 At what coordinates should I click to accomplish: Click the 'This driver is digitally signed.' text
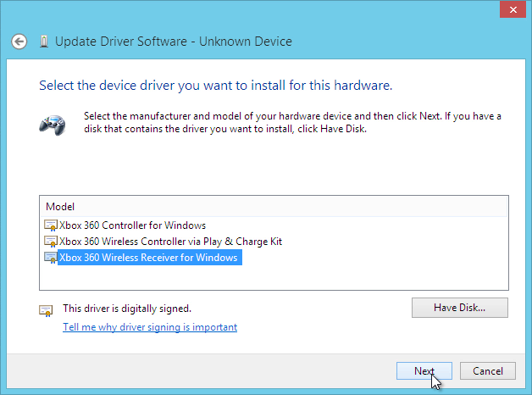(127, 309)
